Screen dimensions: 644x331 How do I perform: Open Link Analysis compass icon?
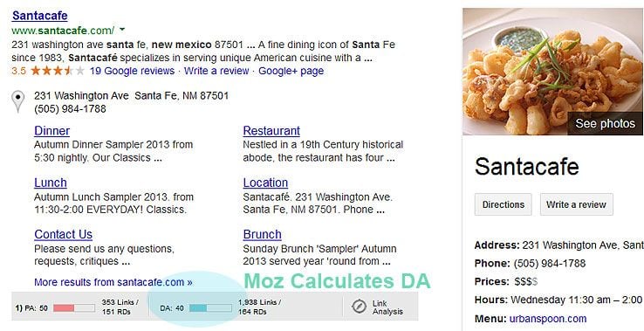click(359, 307)
